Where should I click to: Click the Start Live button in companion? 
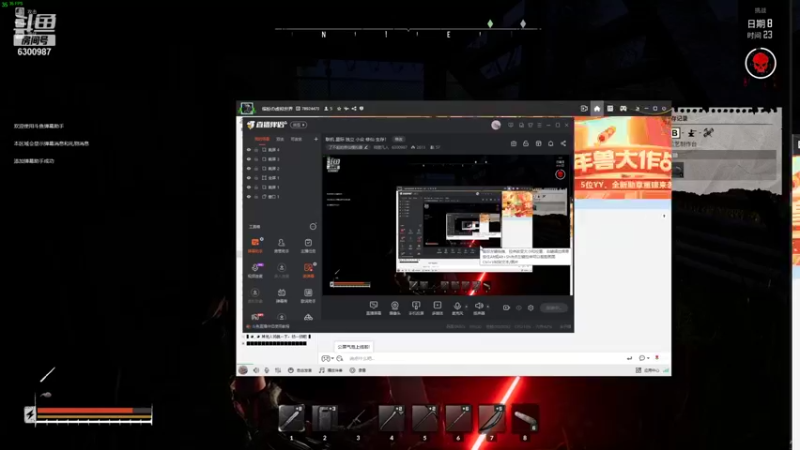coord(553,308)
